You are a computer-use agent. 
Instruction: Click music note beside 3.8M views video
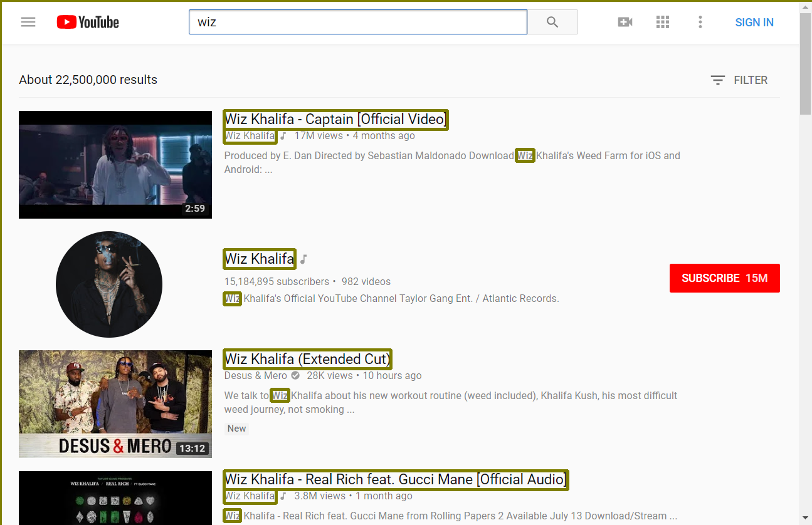click(283, 496)
